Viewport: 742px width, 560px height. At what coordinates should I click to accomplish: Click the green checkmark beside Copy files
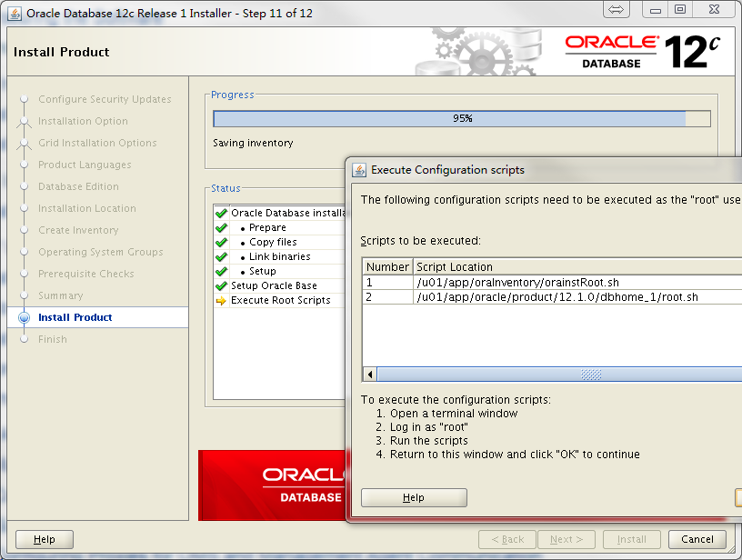[x=221, y=242]
